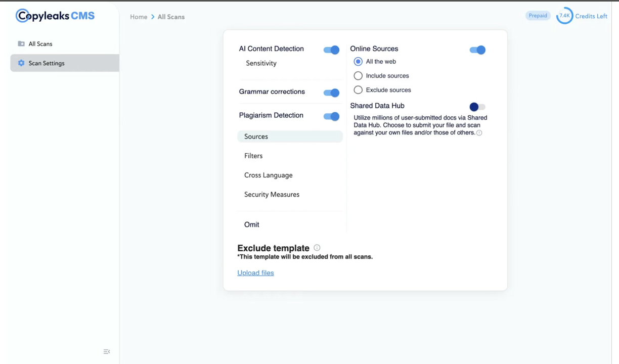Click the breadcrumb chevron arrow
619x364 pixels.
click(x=152, y=17)
